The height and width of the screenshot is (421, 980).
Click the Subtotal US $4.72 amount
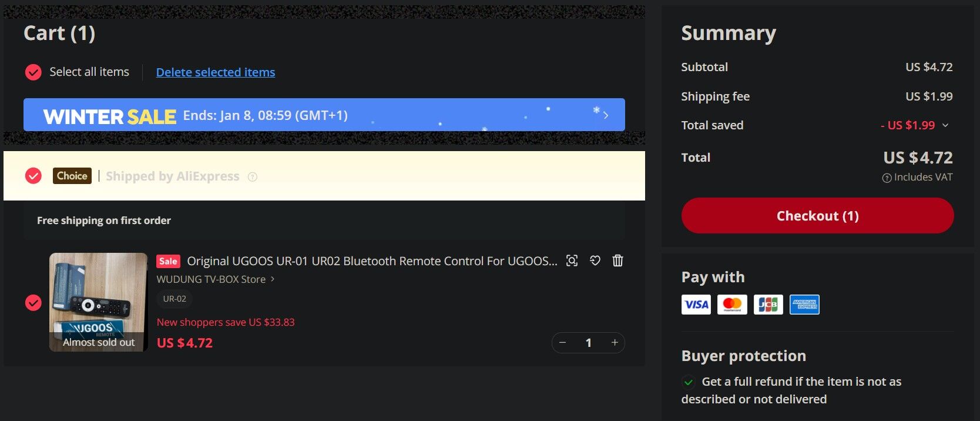point(929,67)
